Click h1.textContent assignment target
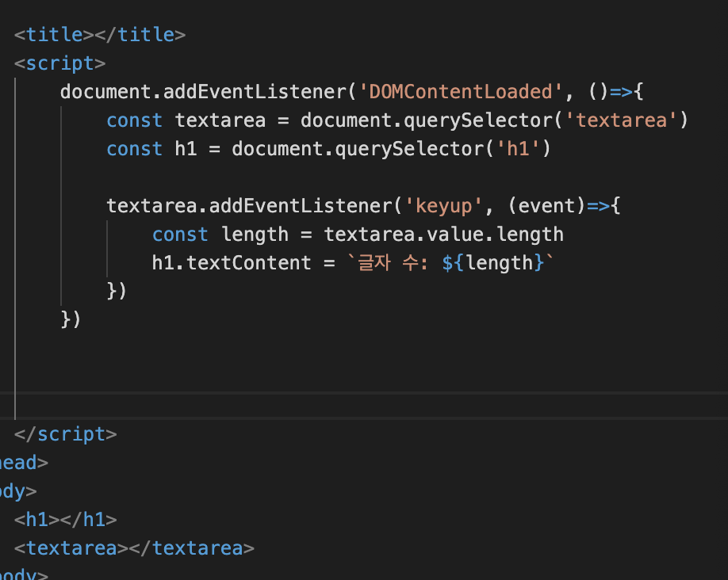728x580 pixels. coord(232,263)
